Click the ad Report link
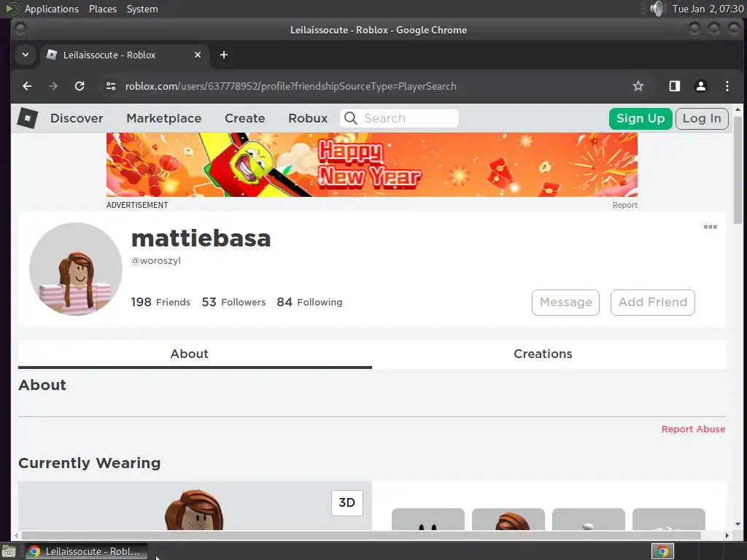The image size is (747, 560). pyautogui.click(x=624, y=205)
